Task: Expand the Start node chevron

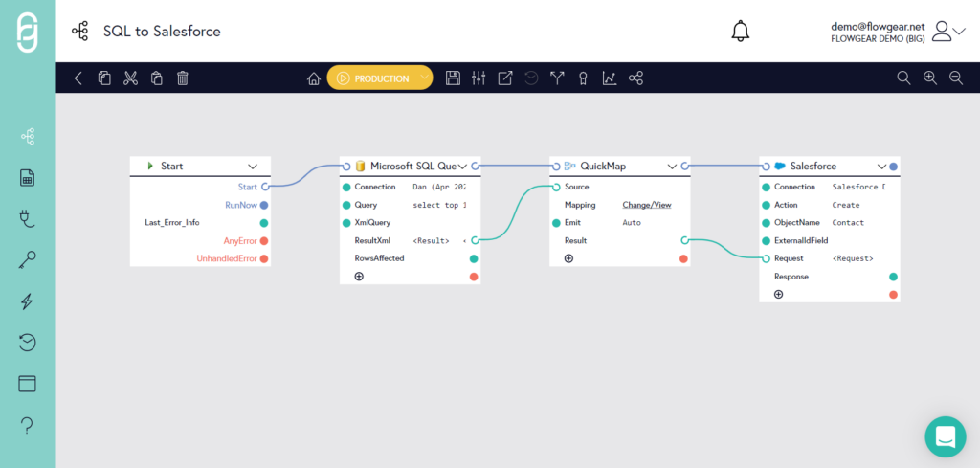Action: [253, 167]
